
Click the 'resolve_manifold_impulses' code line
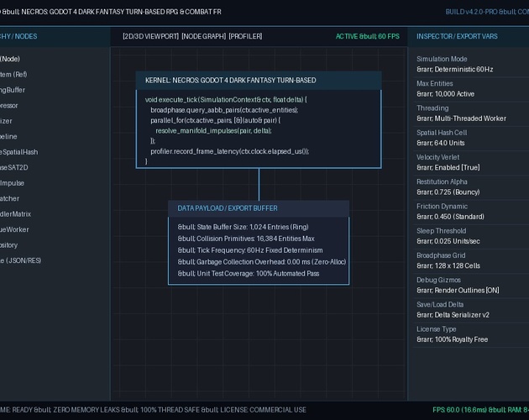click(213, 131)
